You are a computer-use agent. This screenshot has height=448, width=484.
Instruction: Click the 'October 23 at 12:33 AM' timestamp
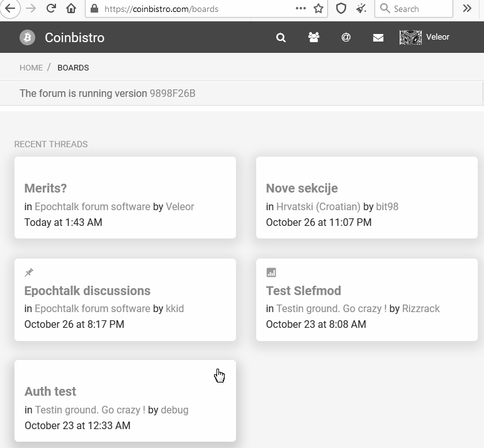(77, 425)
